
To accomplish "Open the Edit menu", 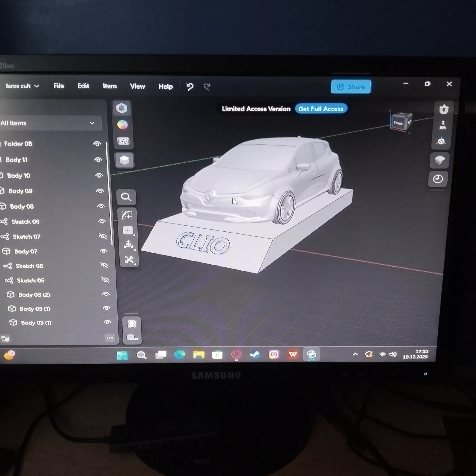I will (83, 86).
